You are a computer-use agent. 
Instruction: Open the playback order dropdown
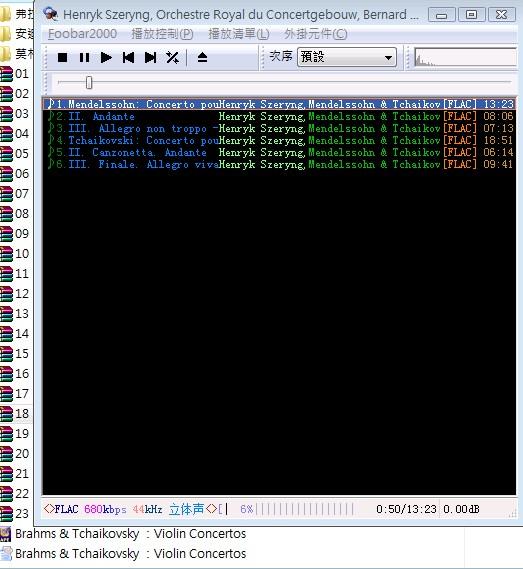pos(347,57)
